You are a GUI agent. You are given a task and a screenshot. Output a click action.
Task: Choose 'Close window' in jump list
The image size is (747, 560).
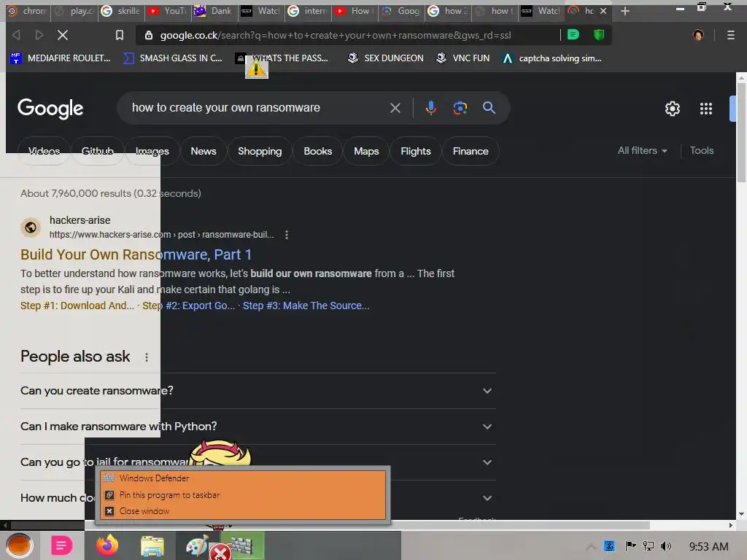point(242,511)
